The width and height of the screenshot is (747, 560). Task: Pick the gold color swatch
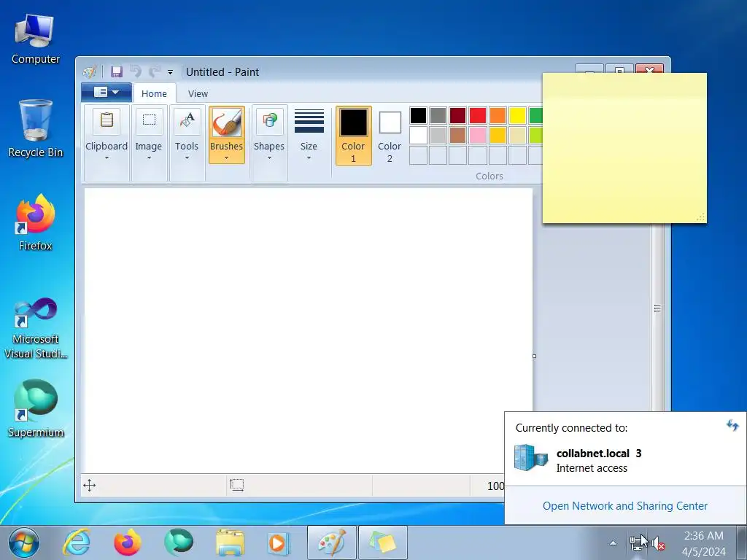pos(498,135)
